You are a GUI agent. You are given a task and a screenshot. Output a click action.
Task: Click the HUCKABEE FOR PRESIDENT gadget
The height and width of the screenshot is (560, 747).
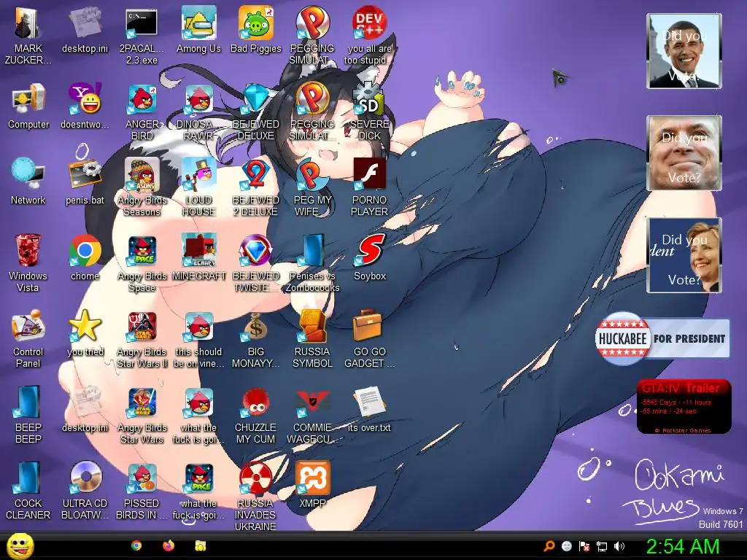click(662, 338)
